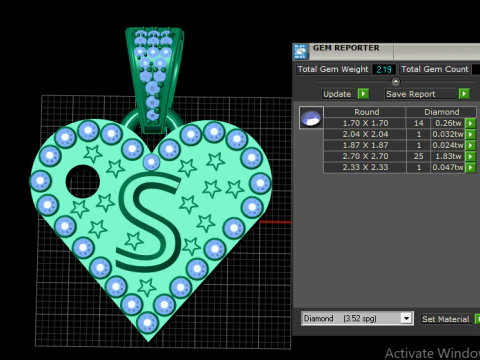Select the 1.87 X 1.87 size cell
480x360 pixels.
[x=365, y=145]
